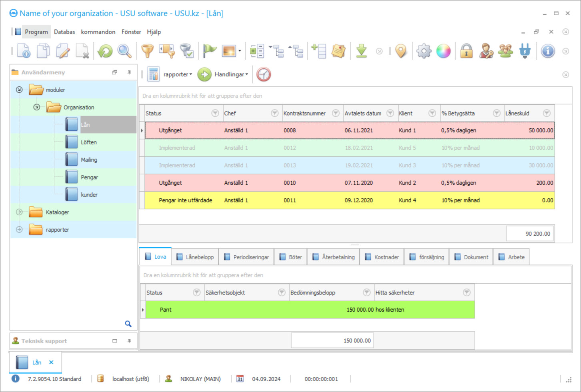
Task: Click the magnifying glass search icon in toolbar
Action: point(124,51)
